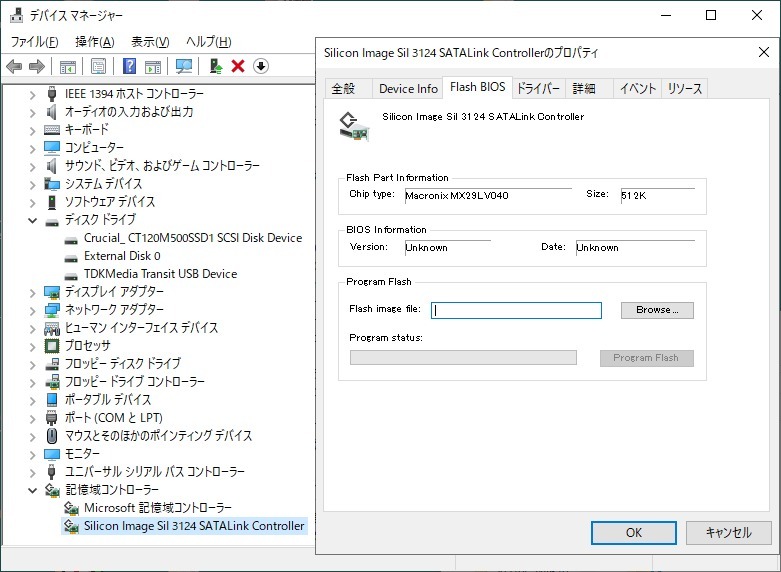The height and width of the screenshot is (572, 781).
Task: Close the SATALink Controller properties dialog
Action: 764,52
